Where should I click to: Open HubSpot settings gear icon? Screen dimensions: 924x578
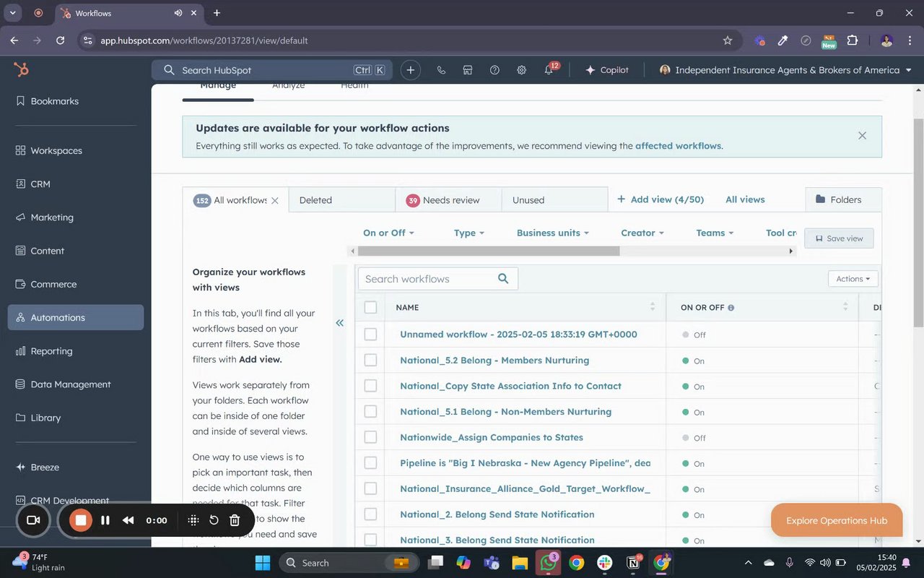tap(521, 70)
